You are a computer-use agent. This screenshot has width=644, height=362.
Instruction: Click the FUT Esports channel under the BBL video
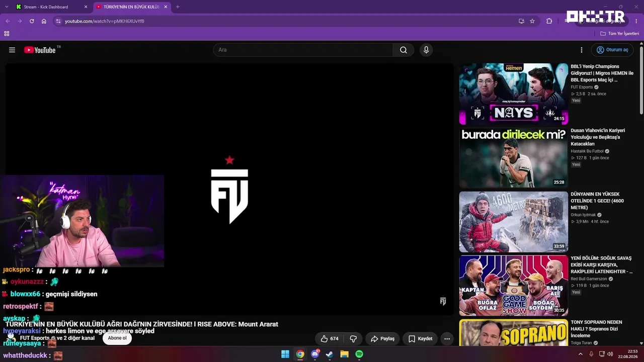pyautogui.click(x=582, y=87)
